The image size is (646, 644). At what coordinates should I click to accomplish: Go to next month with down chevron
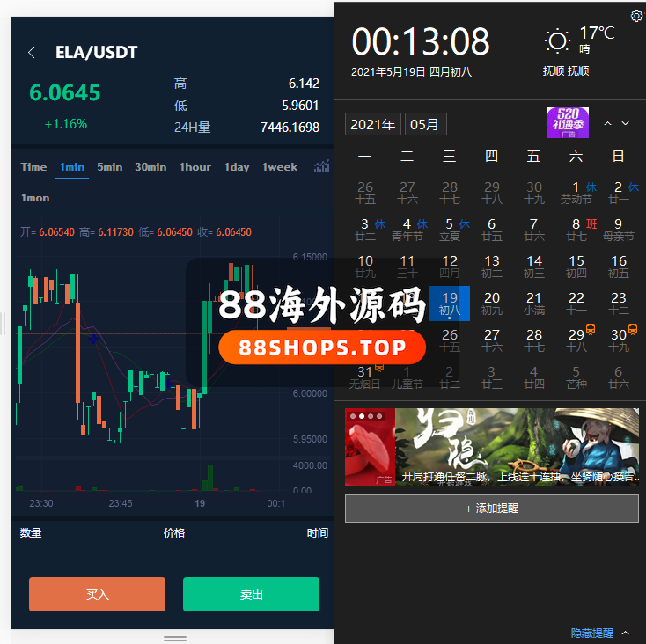click(x=626, y=124)
